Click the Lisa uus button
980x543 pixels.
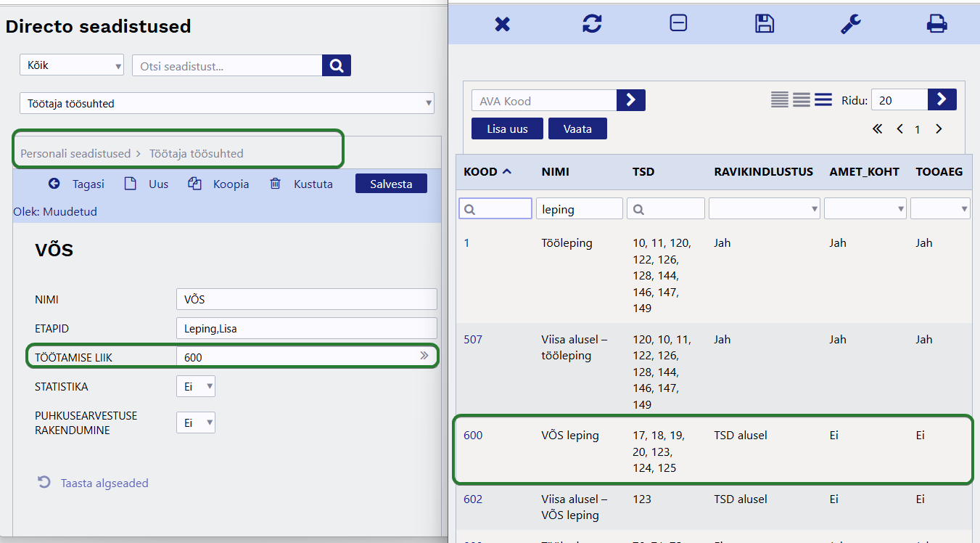point(507,129)
